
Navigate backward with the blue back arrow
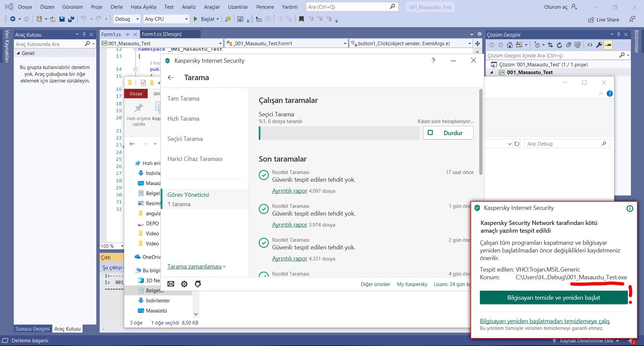click(13, 19)
